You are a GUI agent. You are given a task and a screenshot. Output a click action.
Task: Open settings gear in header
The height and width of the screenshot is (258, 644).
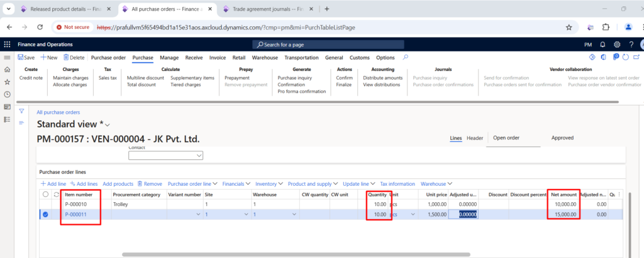tap(617, 45)
